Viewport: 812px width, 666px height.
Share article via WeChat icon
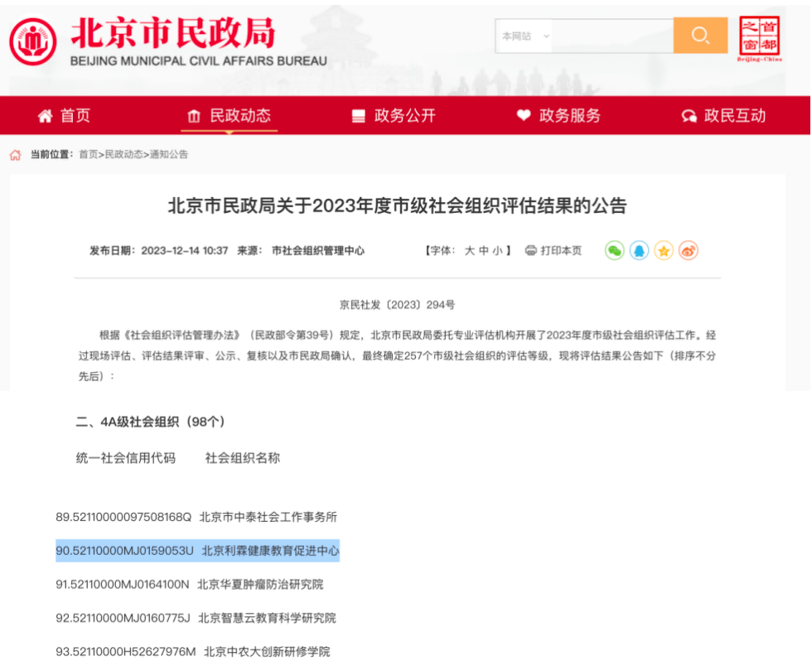tap(614, 250)
